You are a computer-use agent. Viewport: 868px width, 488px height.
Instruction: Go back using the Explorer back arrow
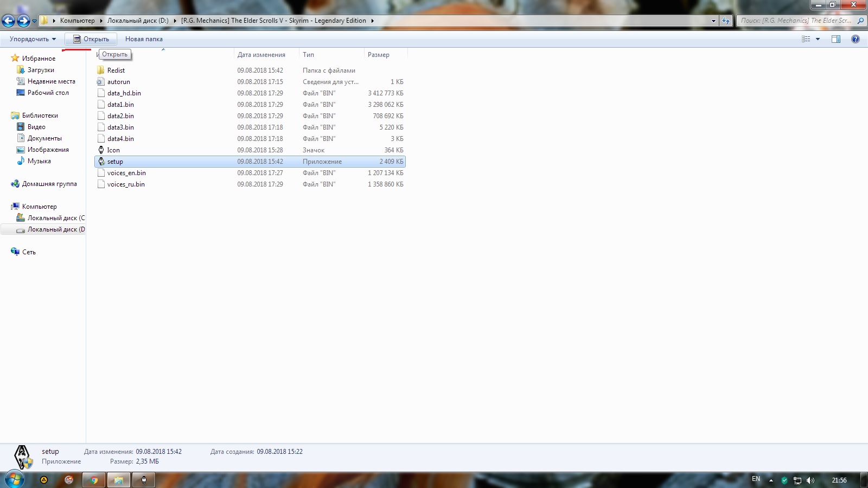coord(9,21)
